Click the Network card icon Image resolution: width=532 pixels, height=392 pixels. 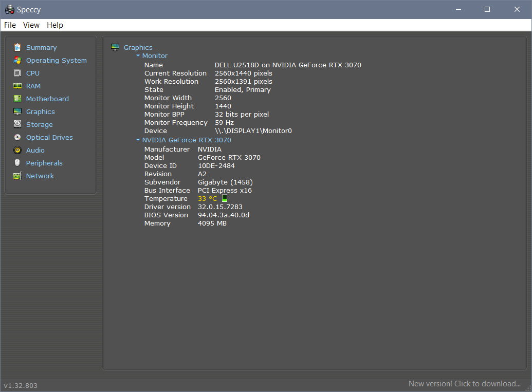pyautogui.click(x=17, y=176)
